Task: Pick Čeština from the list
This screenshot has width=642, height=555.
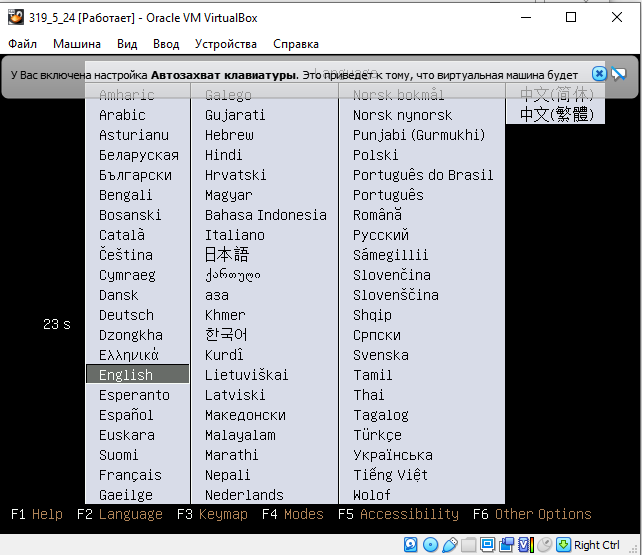Action: click(x=126, y=255)
